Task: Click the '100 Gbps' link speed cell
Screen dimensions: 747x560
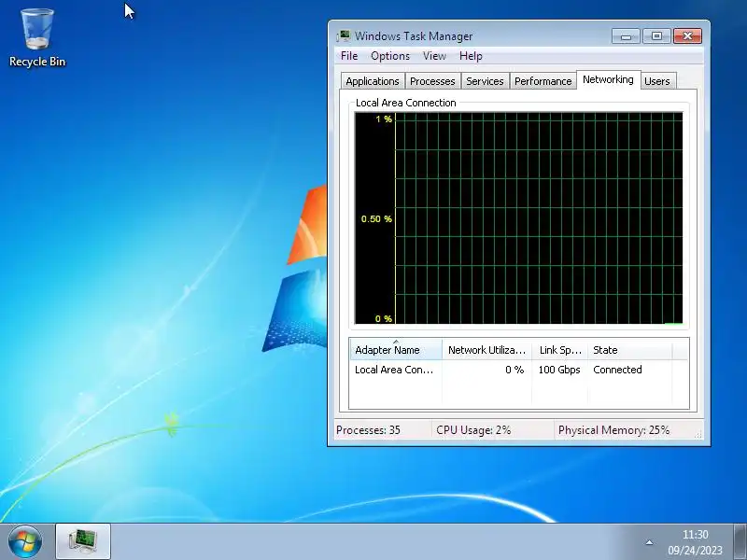Action: (559, 370)
